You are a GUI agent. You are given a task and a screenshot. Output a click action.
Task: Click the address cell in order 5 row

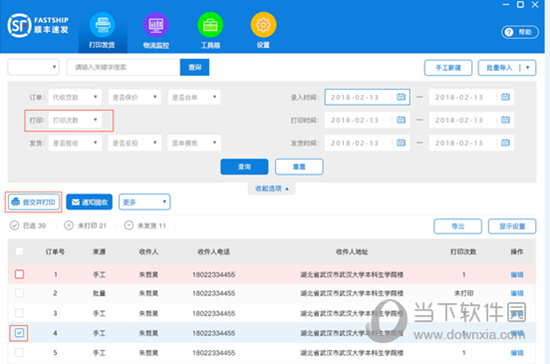point(352,353)
